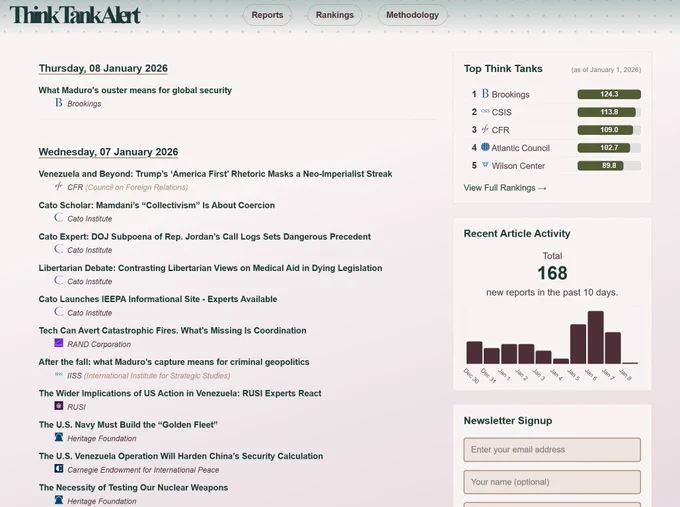Image resolution: width=680 pixels, height=507 pixels.
Task: Click Carnegie Endowment logo icon
Action: tap(59, 469)
